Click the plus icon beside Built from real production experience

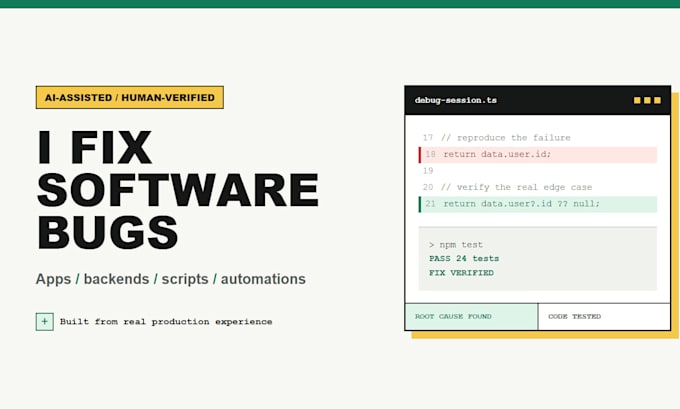[45, 322]
